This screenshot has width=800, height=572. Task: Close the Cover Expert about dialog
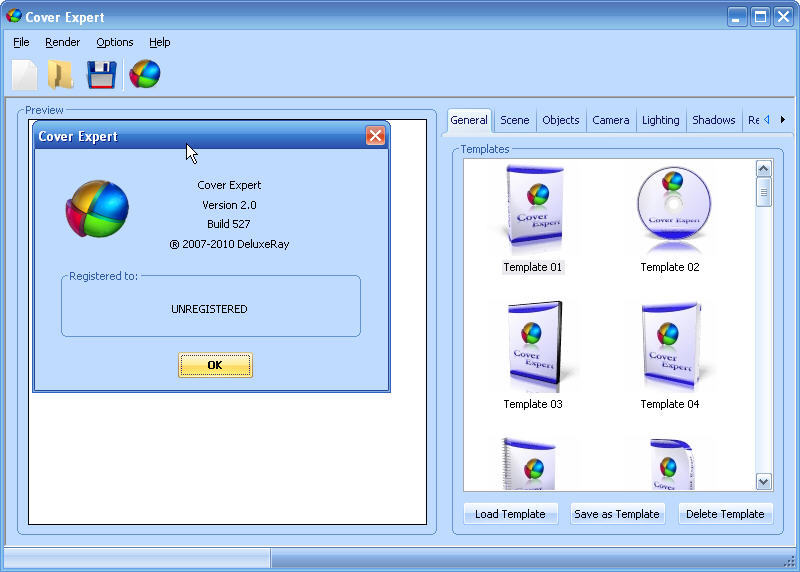(x=375, y=136)
